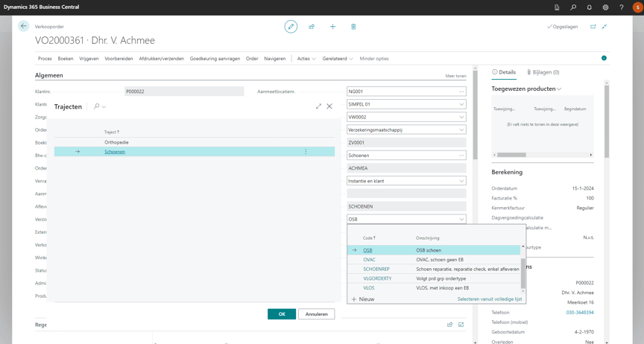Expand the Acties menu
This screenshot has width=644, height=344.
click(x=306, y=59)
